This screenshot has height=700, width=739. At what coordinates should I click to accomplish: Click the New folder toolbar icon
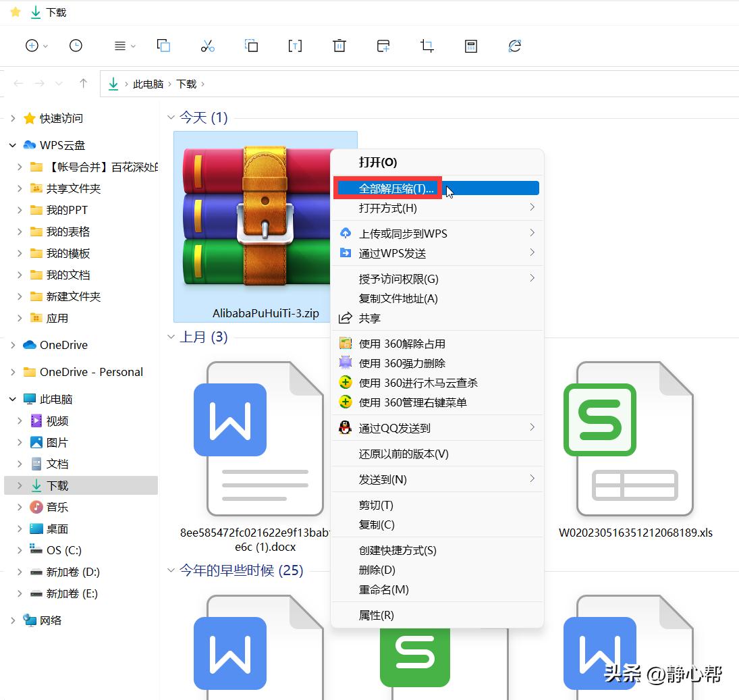click(x=383, y=46)
